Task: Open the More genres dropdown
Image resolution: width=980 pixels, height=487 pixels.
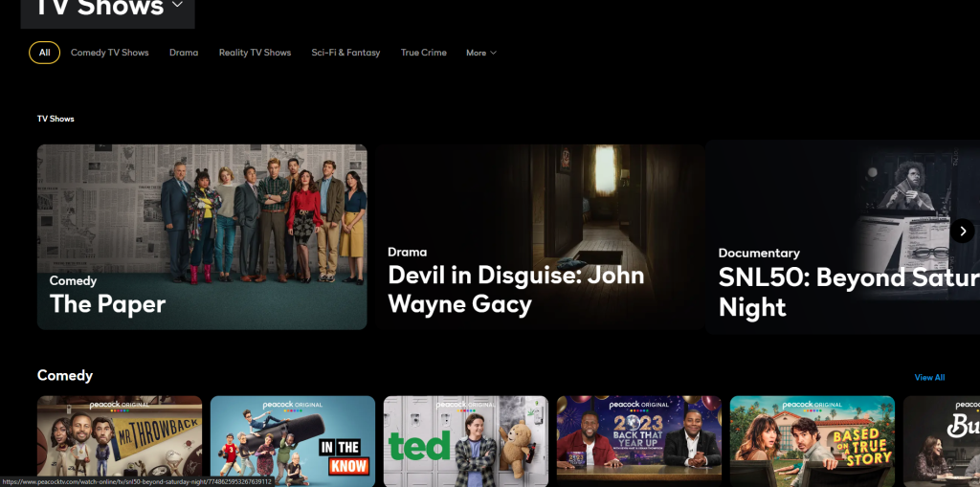Action: pos(480,53)
